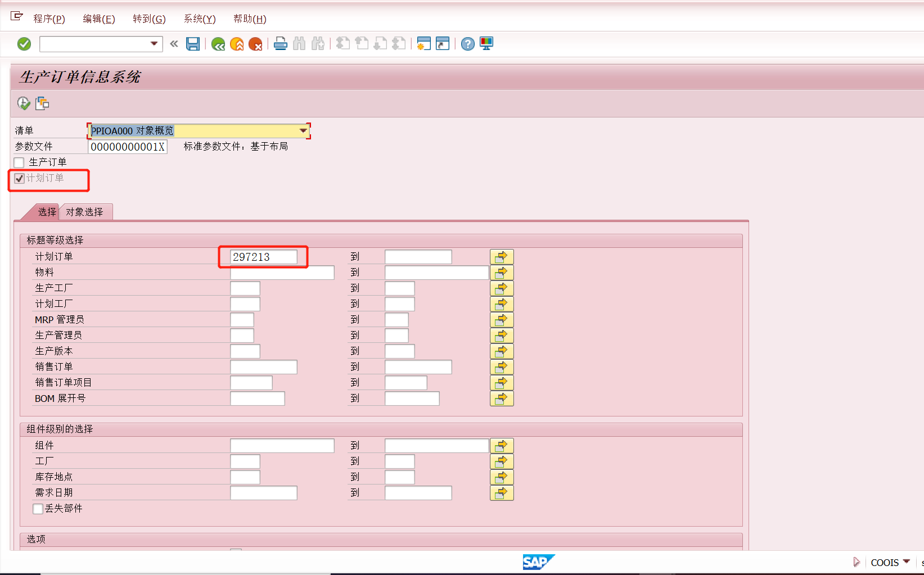
Task: Click the 组件 from-value input field
Action: (282, 446)
